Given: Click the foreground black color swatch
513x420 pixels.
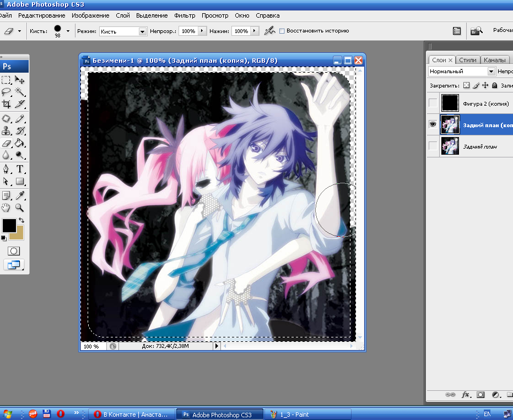Looking at the screenshot, I should pos(9,225).
